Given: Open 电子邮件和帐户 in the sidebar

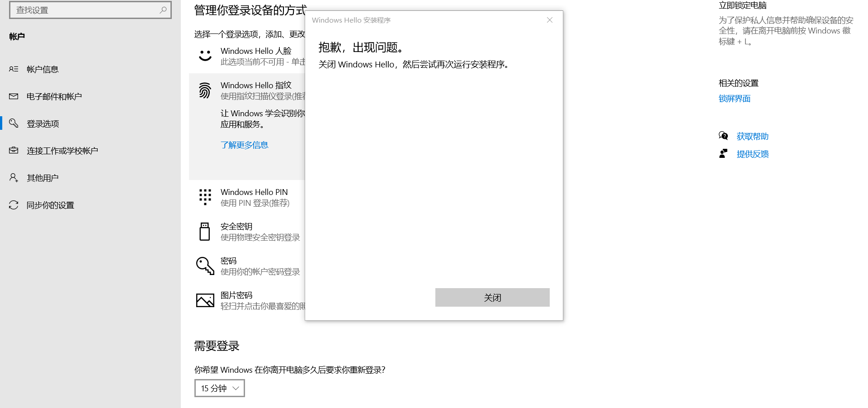Looking at the screenshot, I should pyautogui.click(x=90, y=96).
